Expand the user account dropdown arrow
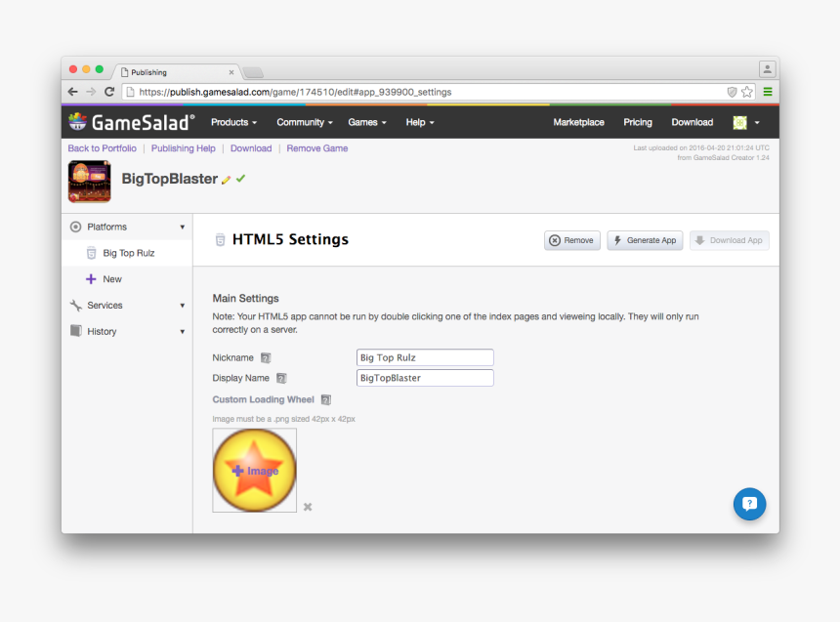The width and height of the screenshot is (840, 622). pyautogui.click(x=757, y=123)
